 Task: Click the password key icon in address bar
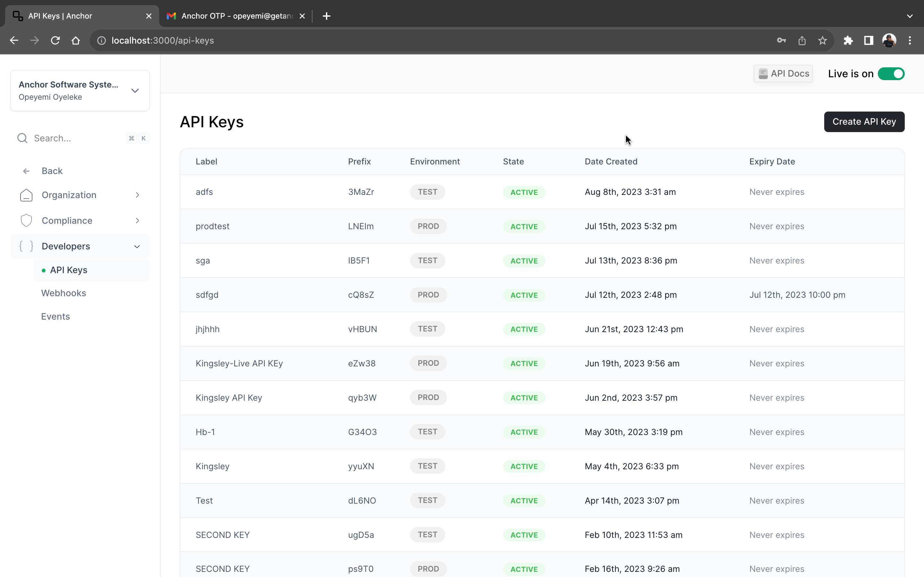[781, 40]
